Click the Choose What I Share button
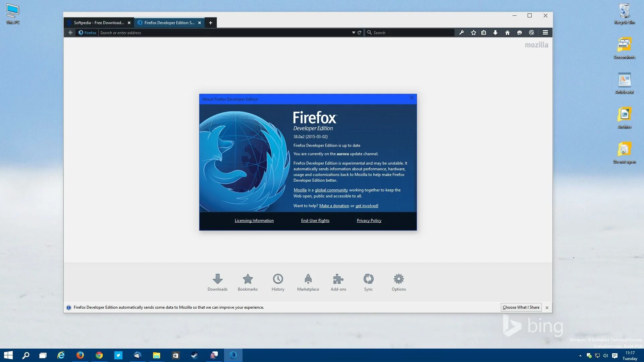This screenshot has height=362, width=644. pos(521,307)
